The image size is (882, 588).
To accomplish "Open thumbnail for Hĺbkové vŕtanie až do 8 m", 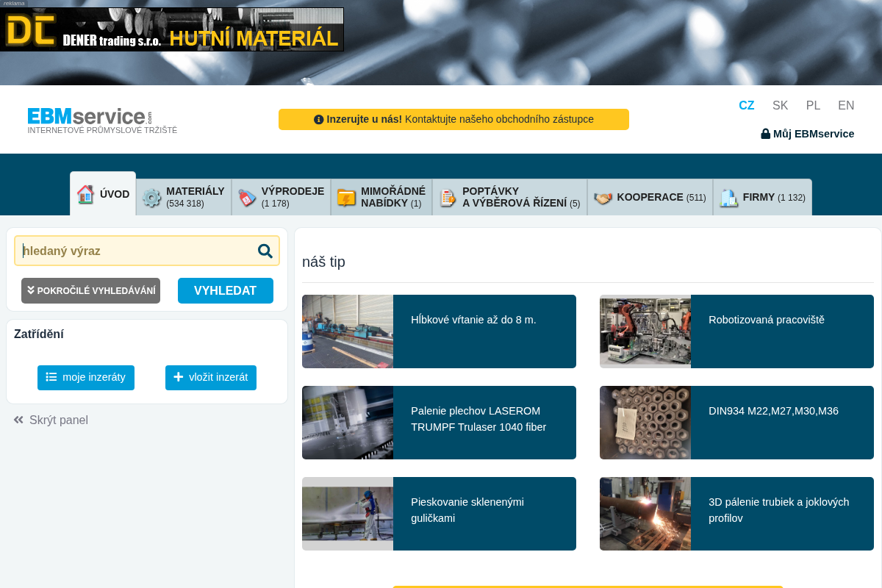I will point(348,331).
